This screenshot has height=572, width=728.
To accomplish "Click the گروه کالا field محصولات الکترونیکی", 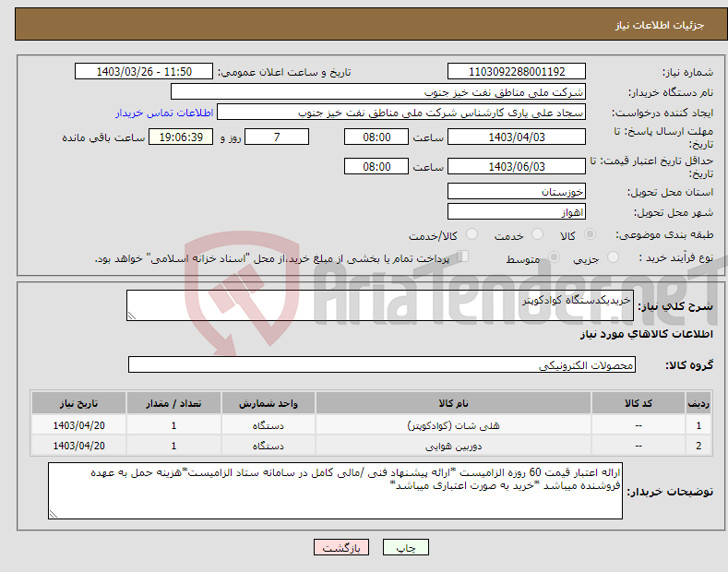I will (x=382, y=365).
